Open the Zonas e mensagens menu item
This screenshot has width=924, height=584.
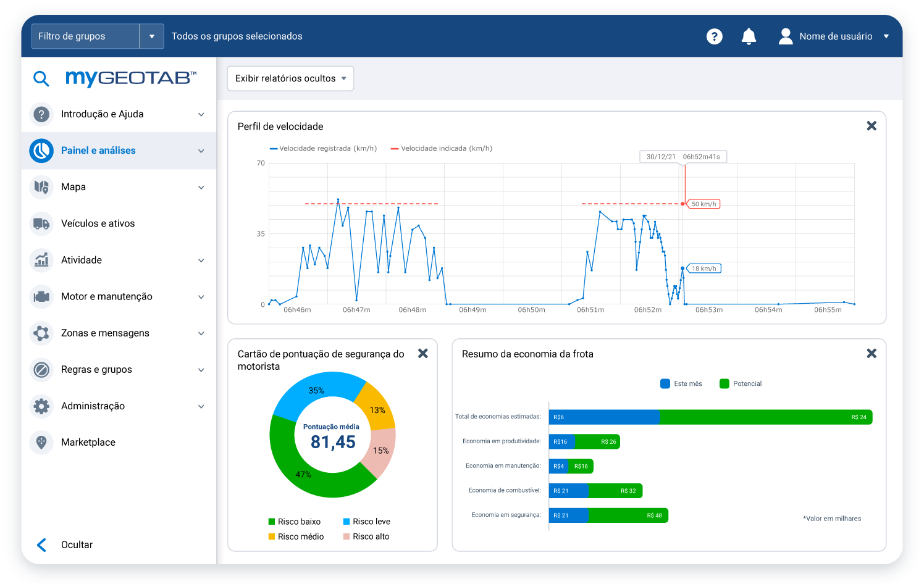click(105, 333)
